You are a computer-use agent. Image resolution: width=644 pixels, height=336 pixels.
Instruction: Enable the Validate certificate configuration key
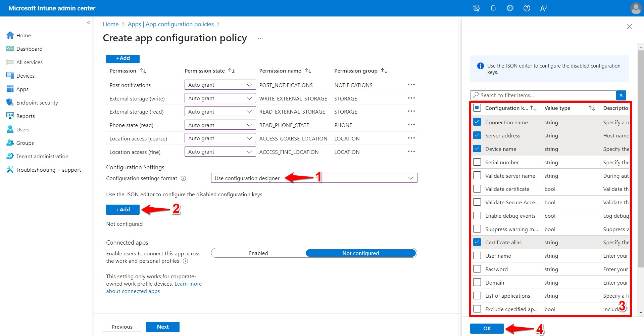tap(477, 188)
